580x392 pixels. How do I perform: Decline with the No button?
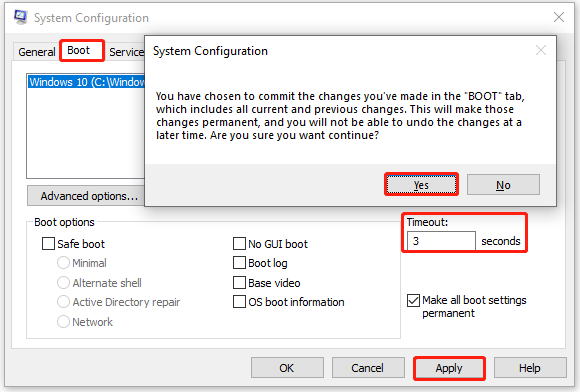[x=503, y=185]
